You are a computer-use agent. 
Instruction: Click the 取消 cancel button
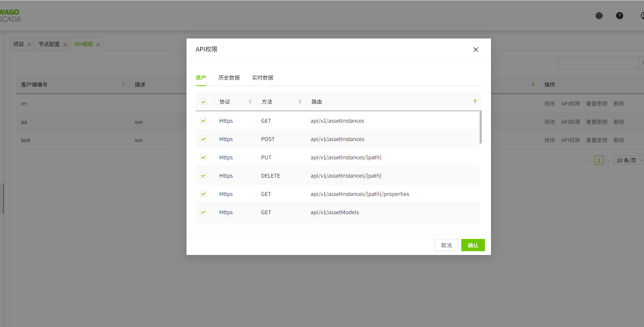[x=446, y=245]
